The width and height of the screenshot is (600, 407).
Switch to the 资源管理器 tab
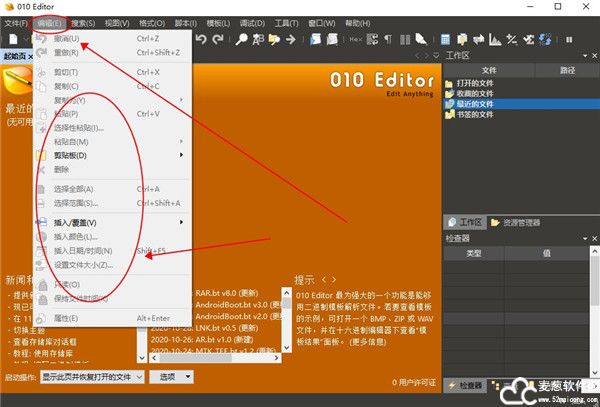[x=515, y=222]
